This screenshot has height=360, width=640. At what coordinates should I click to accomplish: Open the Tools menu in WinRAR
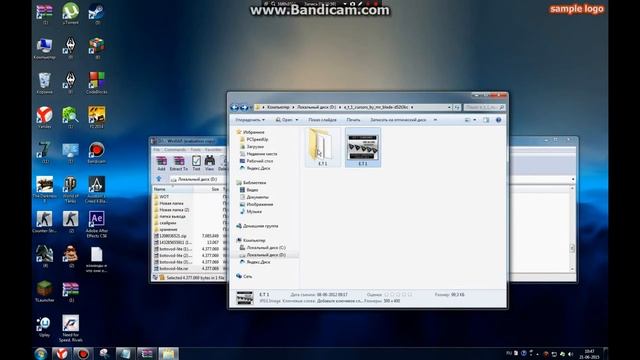(x=196, y=150)
